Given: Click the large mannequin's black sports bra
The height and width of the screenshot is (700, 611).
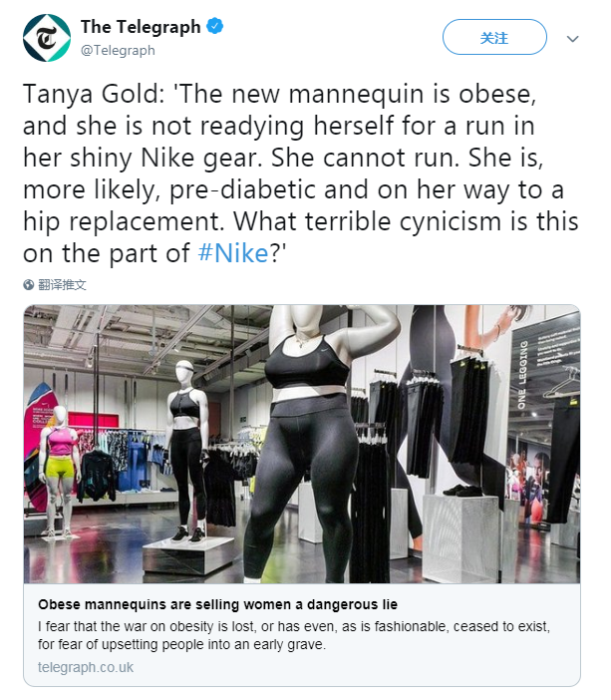Looking at the screenshot, I should pyautogui.click(x=307, y=362).
